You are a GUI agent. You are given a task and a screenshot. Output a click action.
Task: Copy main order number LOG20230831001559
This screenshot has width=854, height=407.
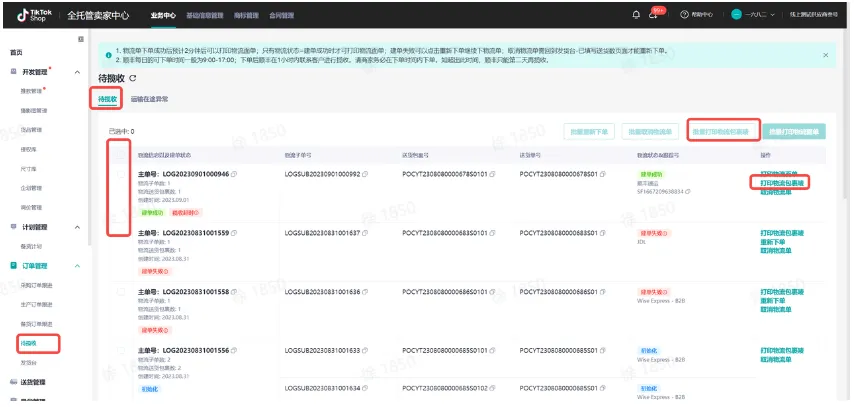coord(234,233)
